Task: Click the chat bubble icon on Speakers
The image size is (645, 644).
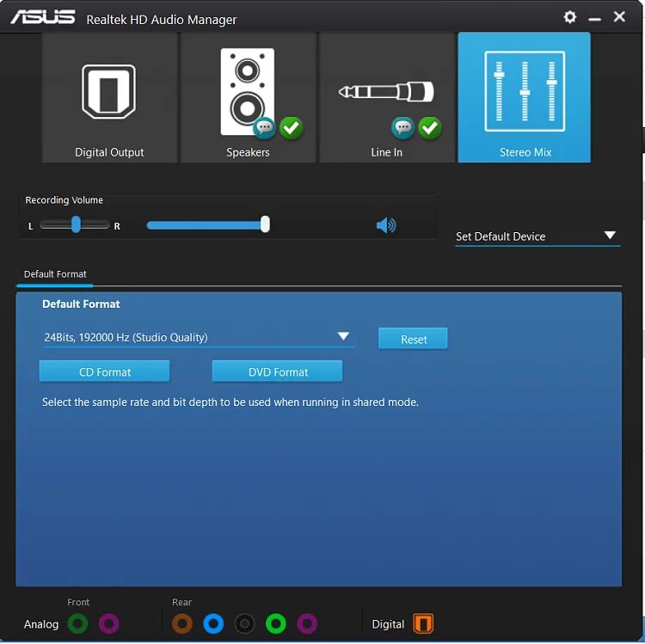Action: 264,128
